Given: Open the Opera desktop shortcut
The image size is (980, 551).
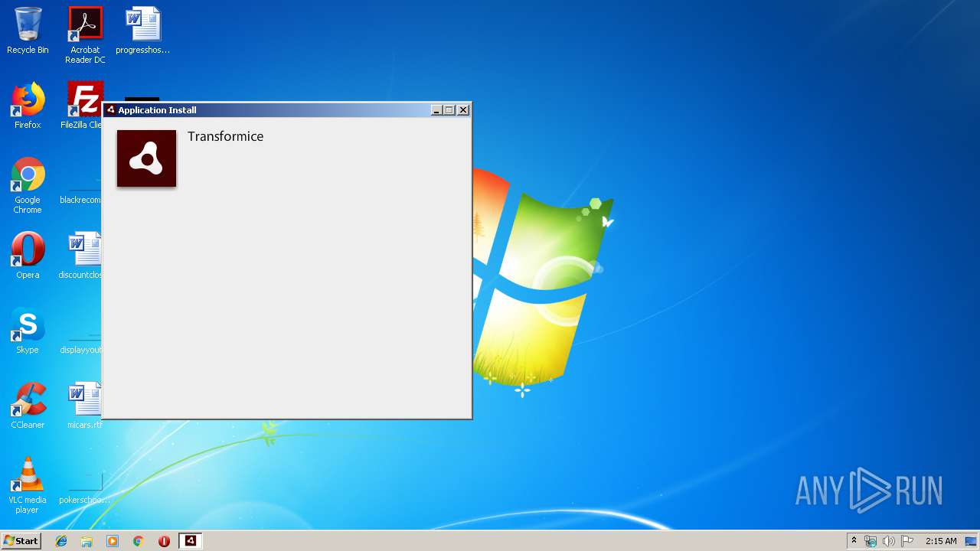Looking at the screenshot, I should pos(28,256).
